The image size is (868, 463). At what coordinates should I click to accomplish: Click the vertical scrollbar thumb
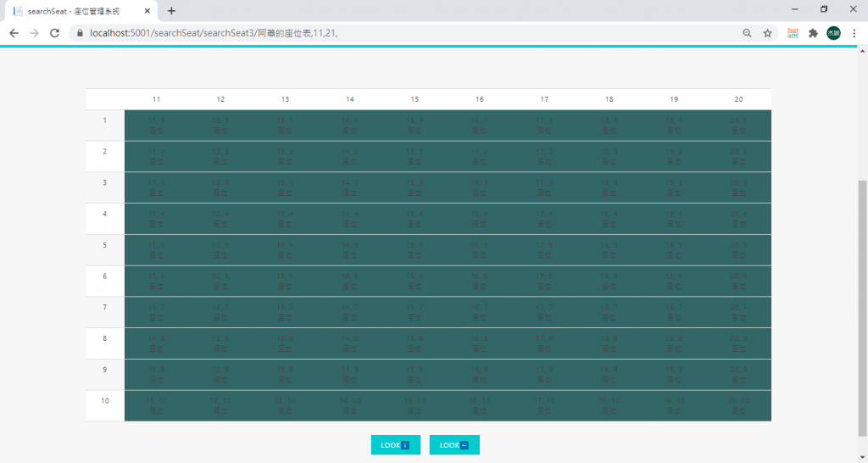point(862,308)
